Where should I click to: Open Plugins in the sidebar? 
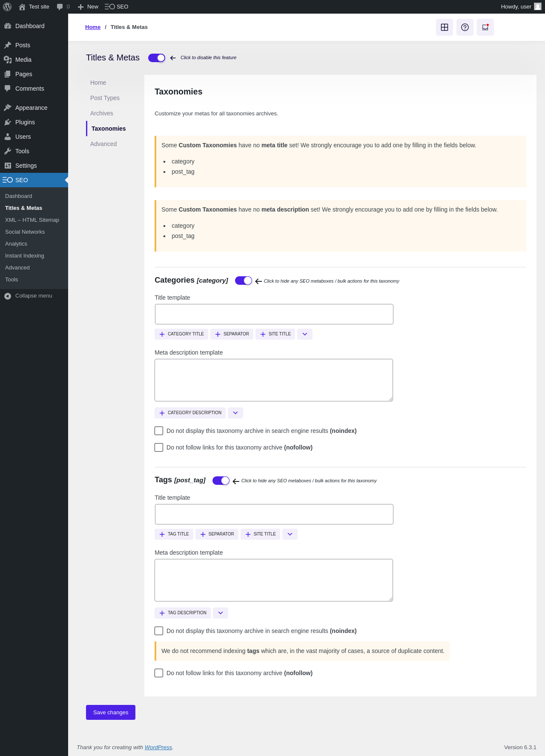pos(34,122)
